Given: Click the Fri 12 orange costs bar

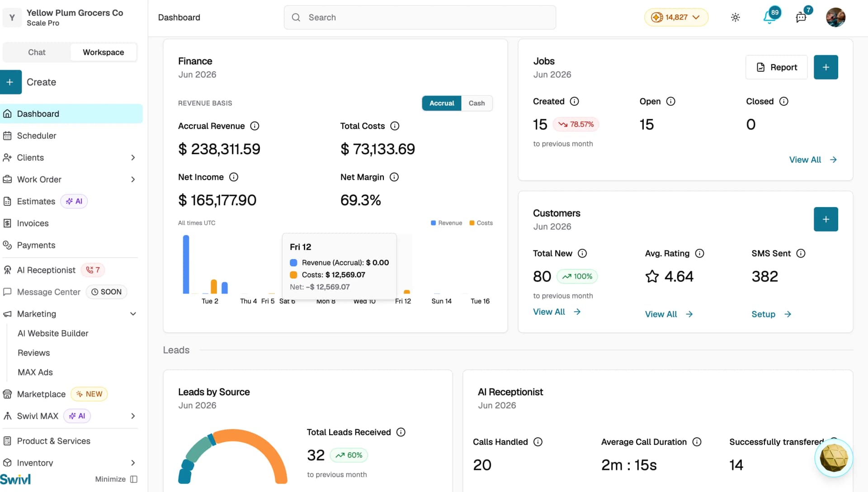Looking at the screenshot, I should tap(406, 292).
